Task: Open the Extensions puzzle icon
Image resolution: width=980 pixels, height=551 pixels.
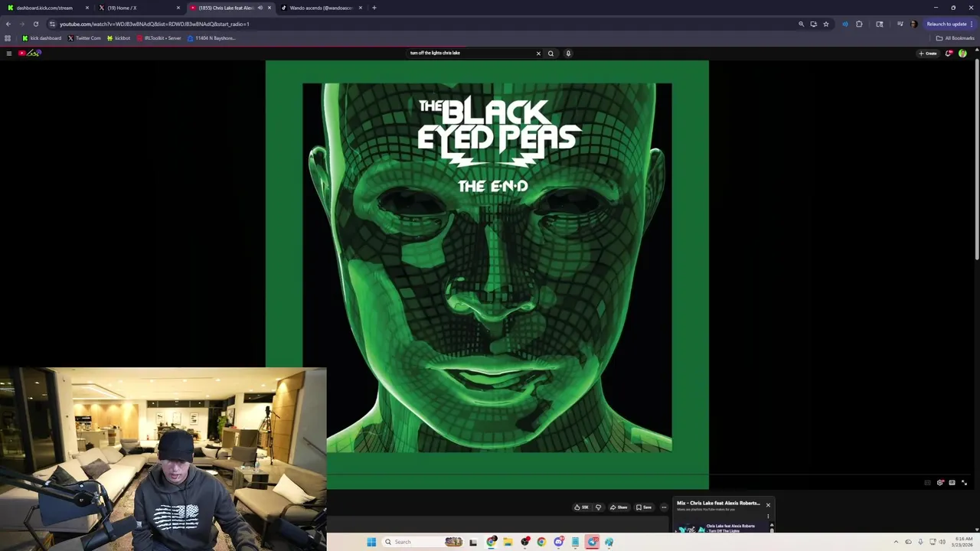Action: 859,24
